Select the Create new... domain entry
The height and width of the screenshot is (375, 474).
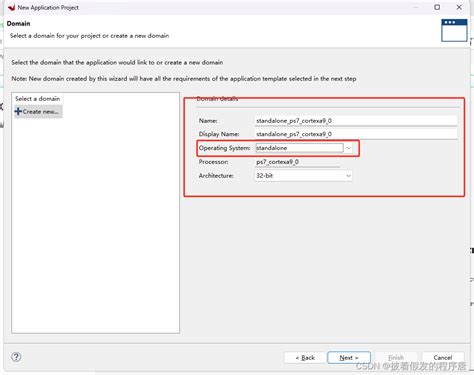[x=38, y=112]
